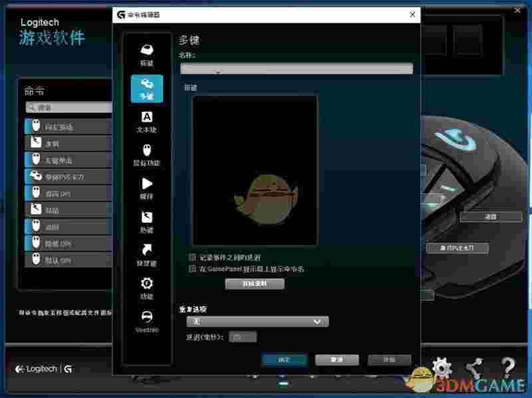Viewport: 532px width, 398px height.
Task: Open the repeat options dropdown showing 无
Action: [x=257, y=321]
